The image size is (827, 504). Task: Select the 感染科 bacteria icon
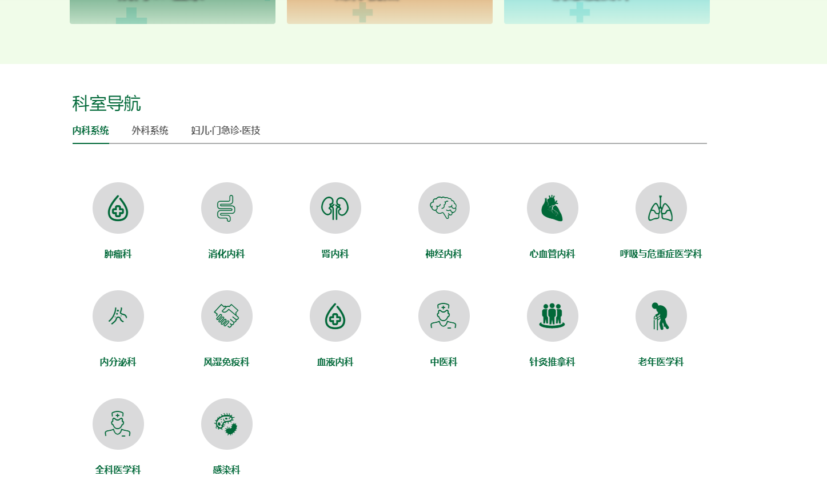tap(227, 424)
